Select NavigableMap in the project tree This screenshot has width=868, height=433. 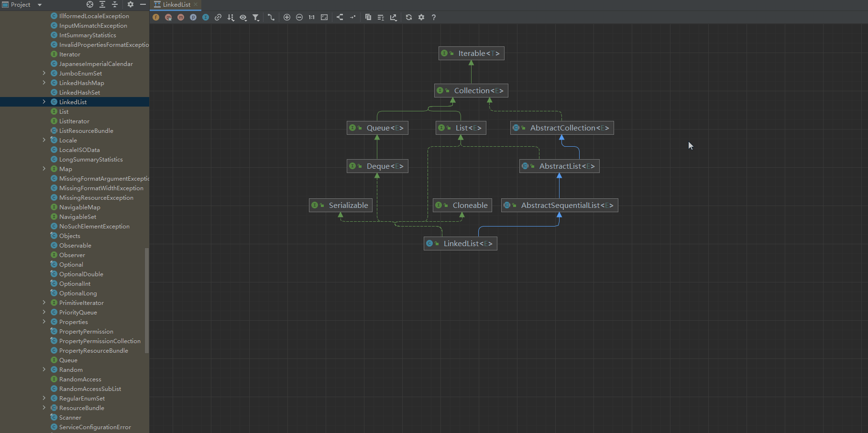pyautogui.click(x=79, y=207)
